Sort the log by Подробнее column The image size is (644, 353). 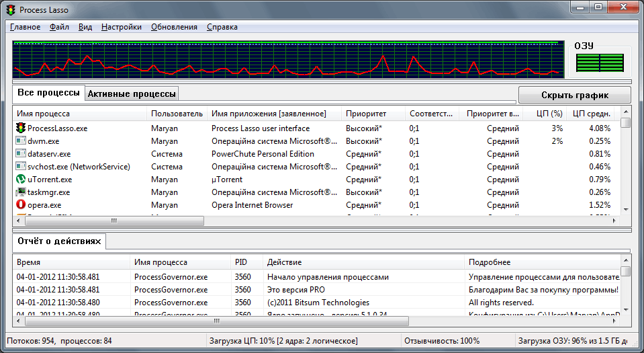pos(542,262)
